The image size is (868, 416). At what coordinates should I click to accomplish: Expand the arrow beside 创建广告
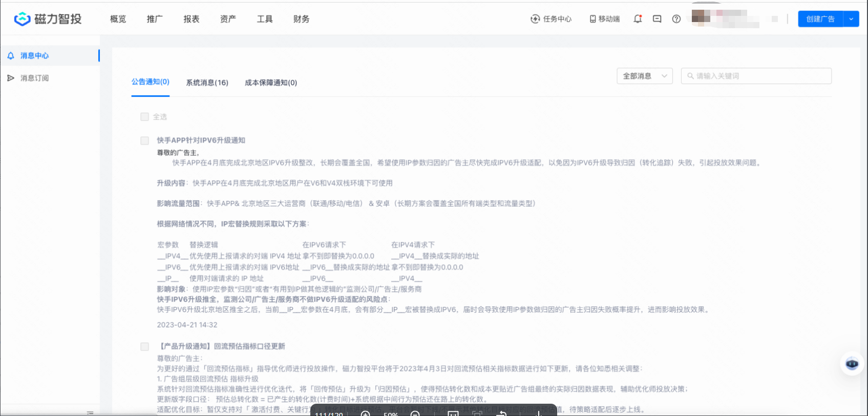tap(851, 19)
